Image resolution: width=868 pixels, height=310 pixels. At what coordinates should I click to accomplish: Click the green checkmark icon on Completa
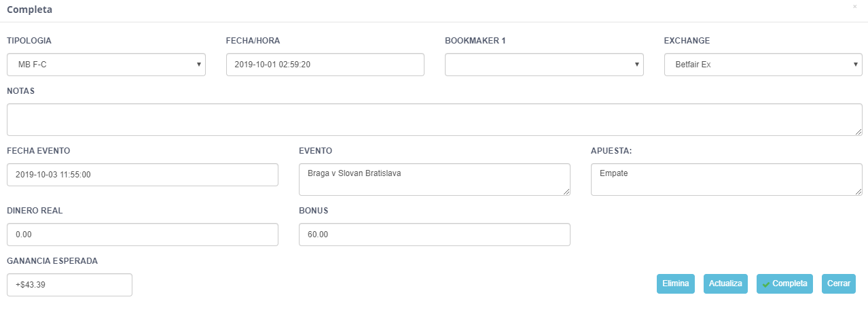click(x=766, y=284)
